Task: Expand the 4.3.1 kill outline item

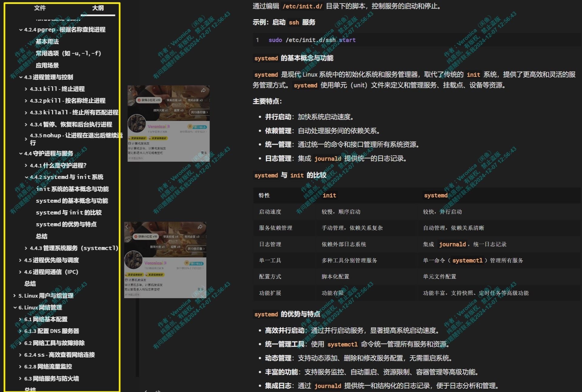Action: tap(26, 89)
